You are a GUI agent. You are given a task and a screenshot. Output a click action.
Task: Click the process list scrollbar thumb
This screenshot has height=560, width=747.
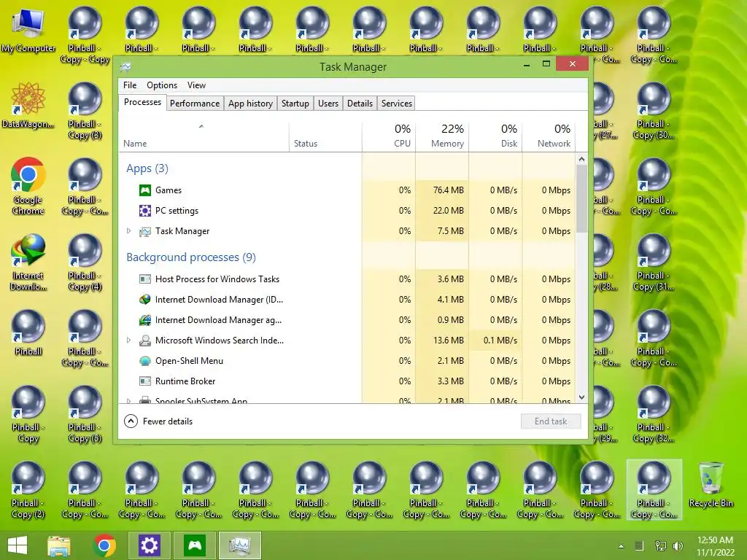pos(581,199)
